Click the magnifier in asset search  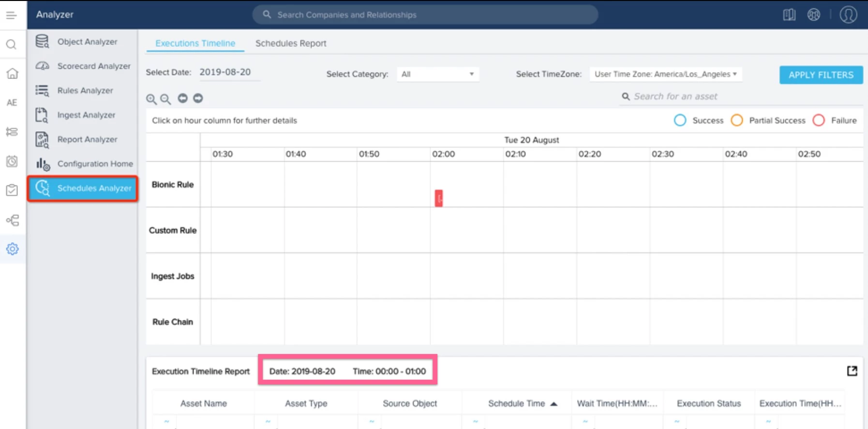point(626,96)
